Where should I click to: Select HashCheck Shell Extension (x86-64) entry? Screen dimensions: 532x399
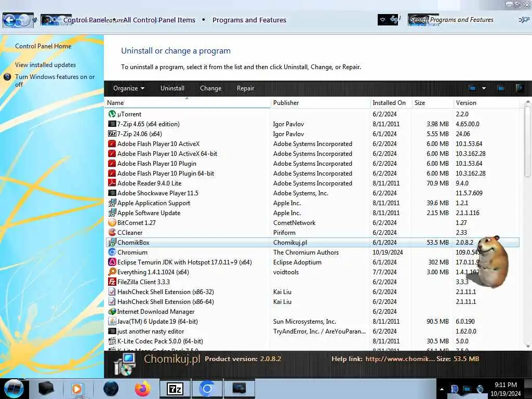(x=312, y=302)
